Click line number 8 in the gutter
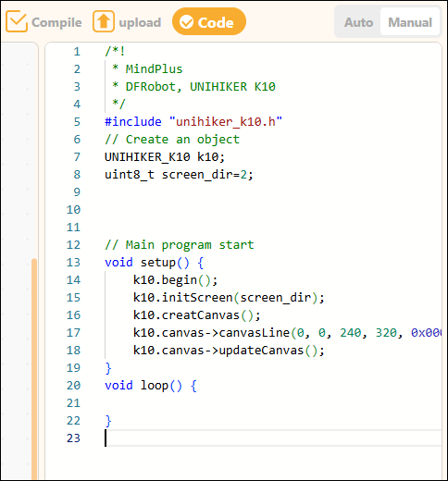 tap(77, 175)
